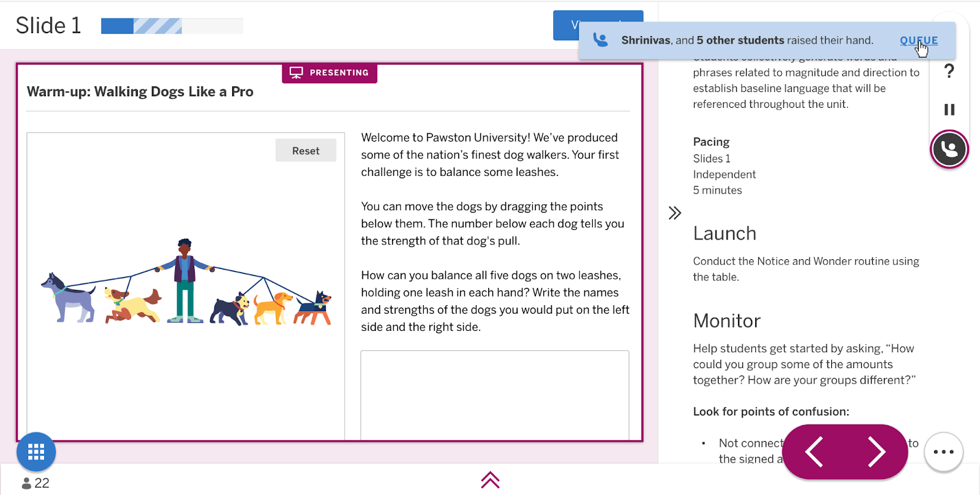Image resolution: width=980 pixels, height=495 pixels.
Task: Click the 'Independent' pacing text
Action: 725,175
